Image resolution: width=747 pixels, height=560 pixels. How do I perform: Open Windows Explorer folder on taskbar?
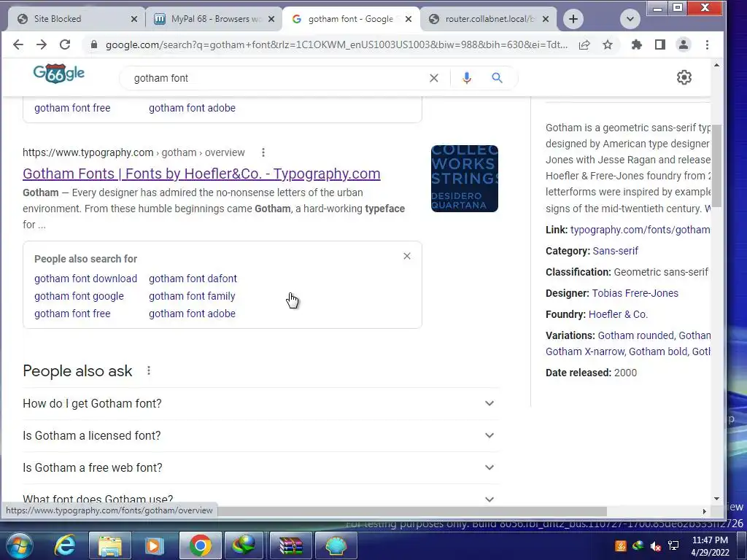pos(109,545)
